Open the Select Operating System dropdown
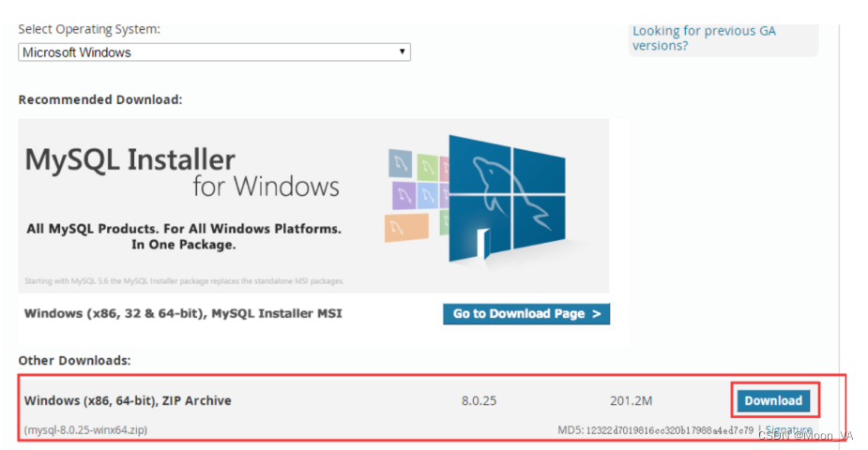The width and height of the screenshot is (868, 450). click(214, 52)
